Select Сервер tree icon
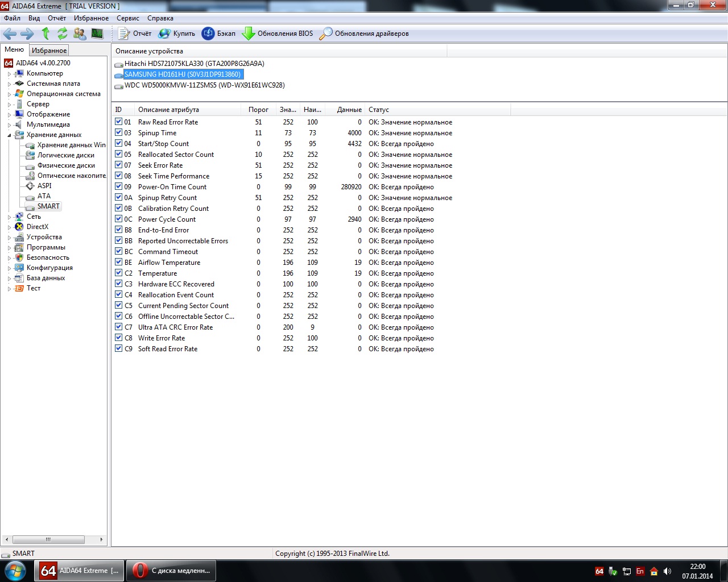Screen dimensions: 728x582 [19, 104]
